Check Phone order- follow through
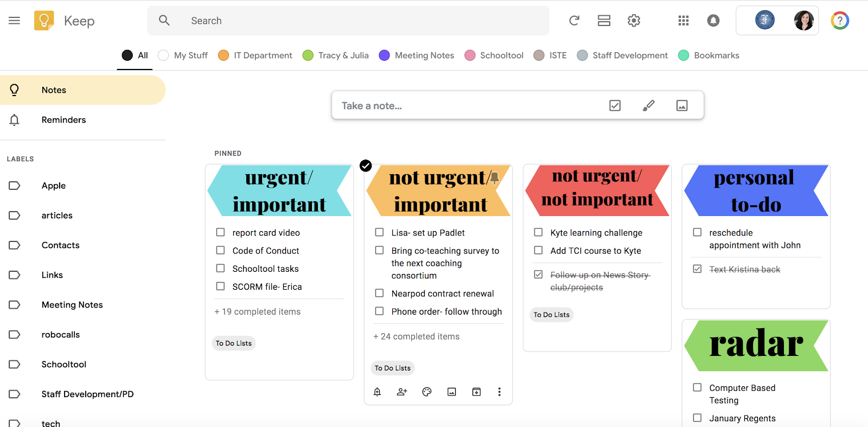Screen dimensions: 868x427 click(x=379, y=311)
